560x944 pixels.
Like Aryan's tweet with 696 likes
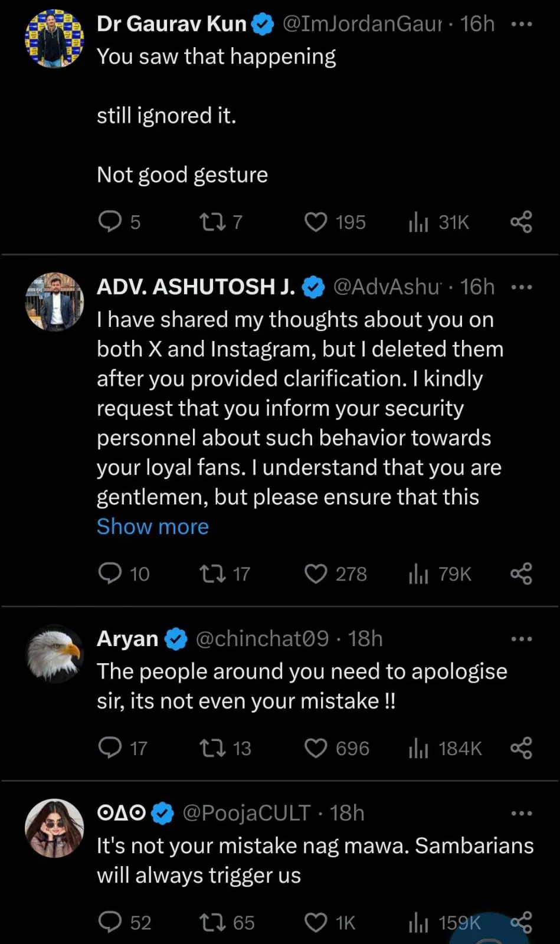click(x=316, y=748)
